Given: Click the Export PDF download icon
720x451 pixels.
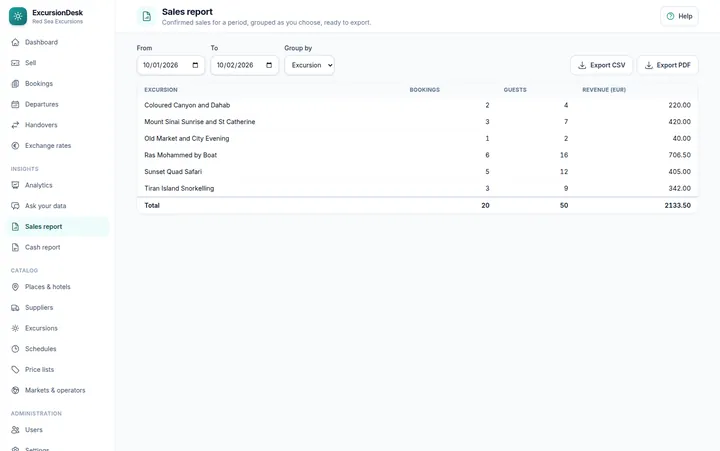Looking at the screenshot, I should tap(648, 65).
